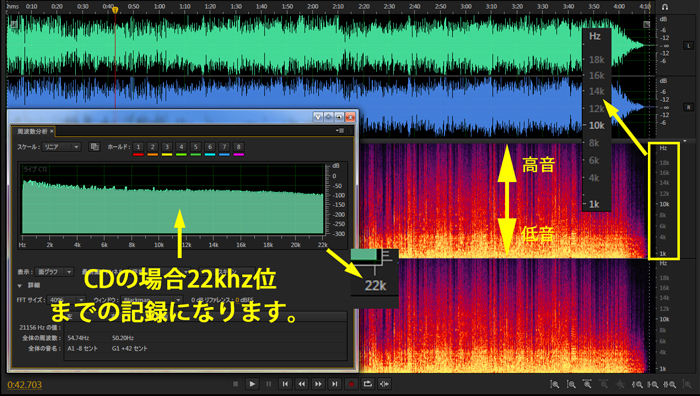Click the 0:42.703 time display
Image resolution: width=700 pixels, height=396 pixels.
pos(25,384)
